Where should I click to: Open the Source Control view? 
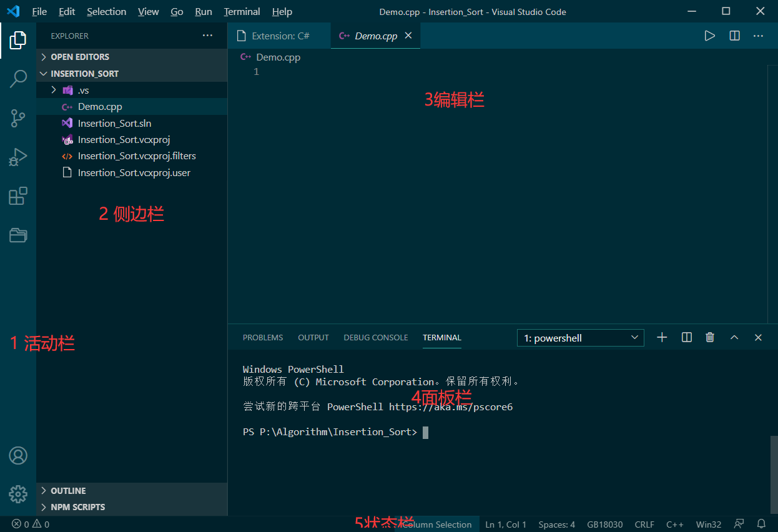18,118
